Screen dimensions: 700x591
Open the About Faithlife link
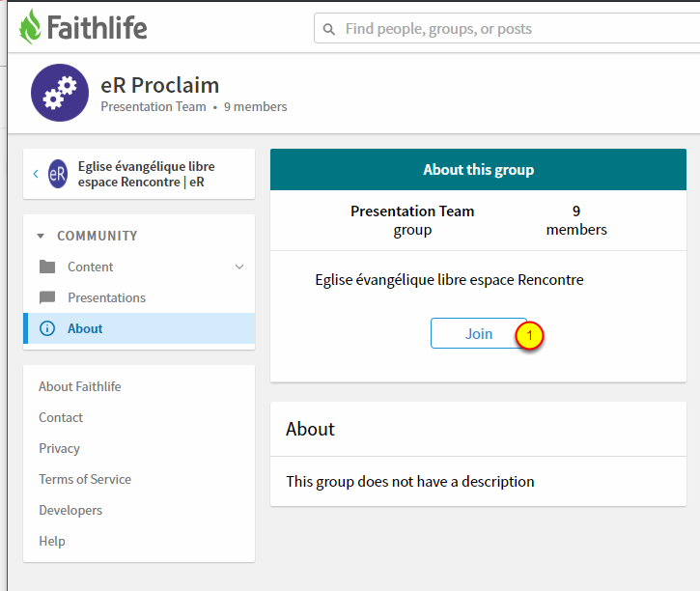(80, 387)
